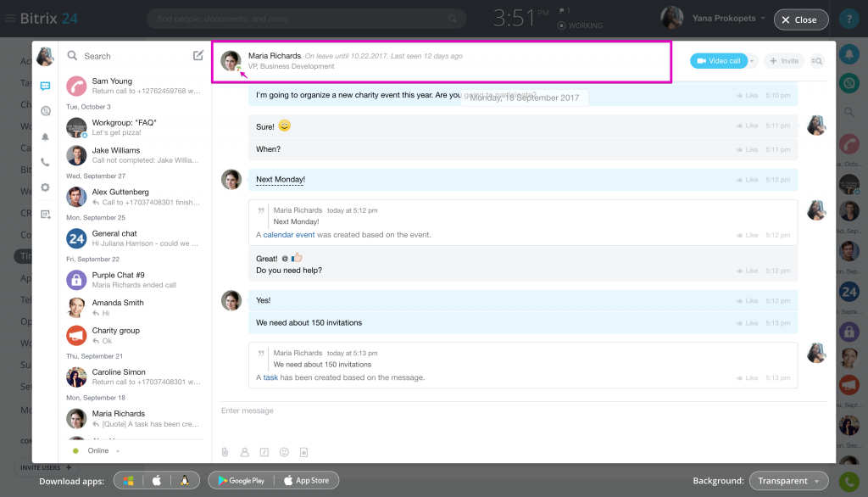Open slash commands icon in message toolbar
The image size is (868, 497).
point(264,452)
